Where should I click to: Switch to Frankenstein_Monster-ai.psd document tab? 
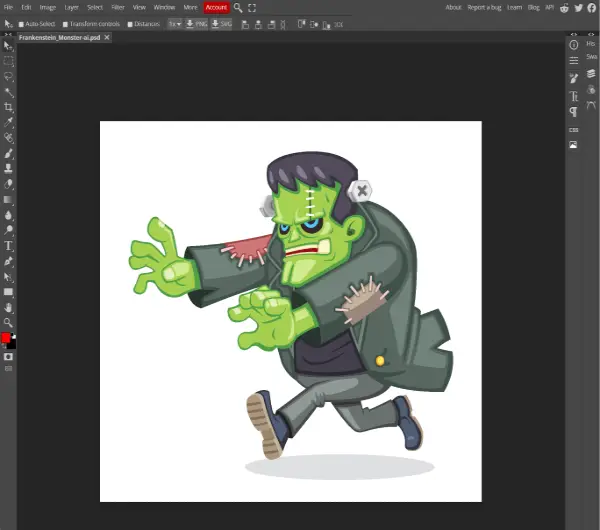[59, 38]
